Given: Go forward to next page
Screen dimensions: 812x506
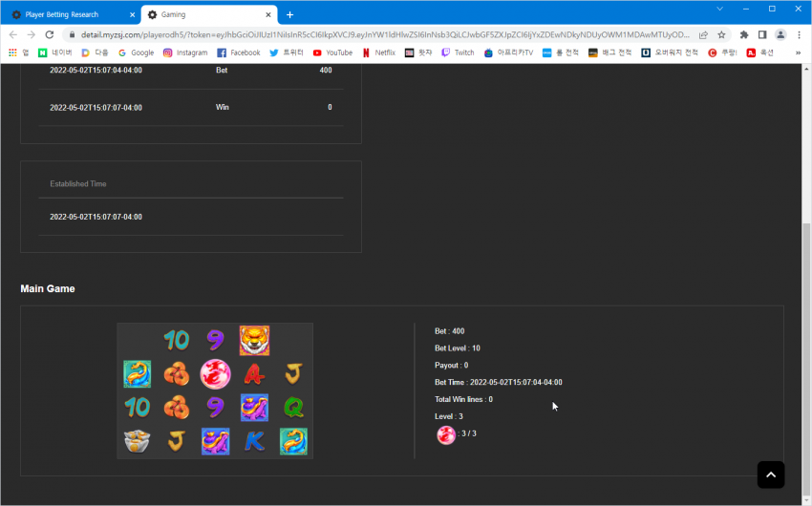Looking at the screenshot, I should [x=32, y=34].
